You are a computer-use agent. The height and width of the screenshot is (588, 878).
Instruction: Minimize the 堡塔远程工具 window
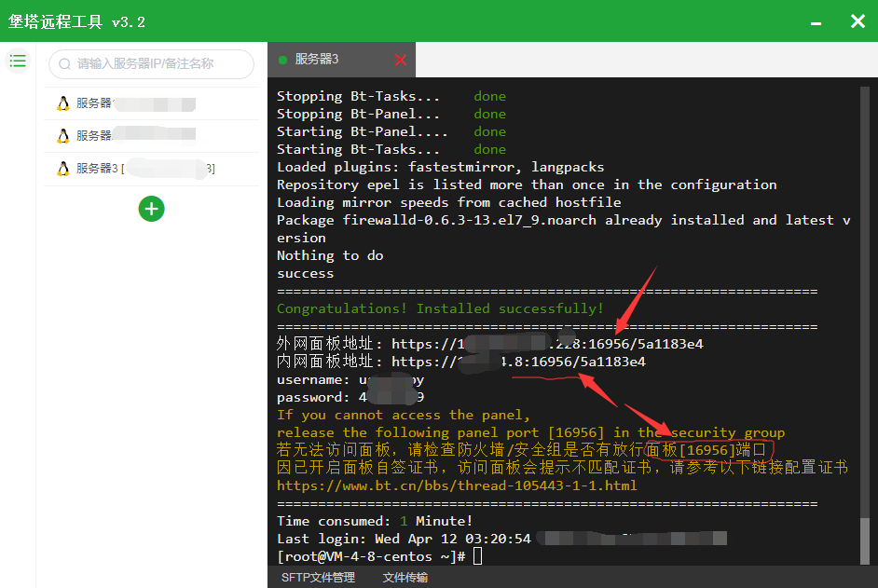coord(816,22)
